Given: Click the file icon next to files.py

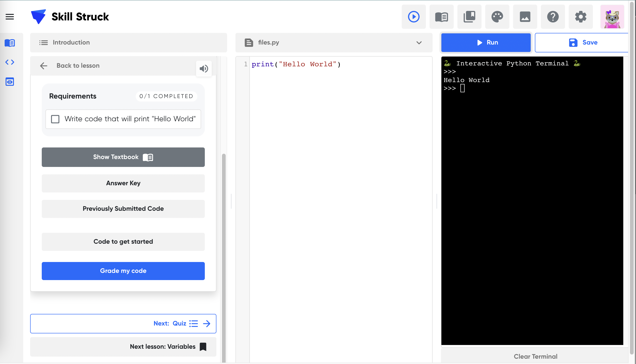Looking at the screenshot, I should [x=249, y=42].
